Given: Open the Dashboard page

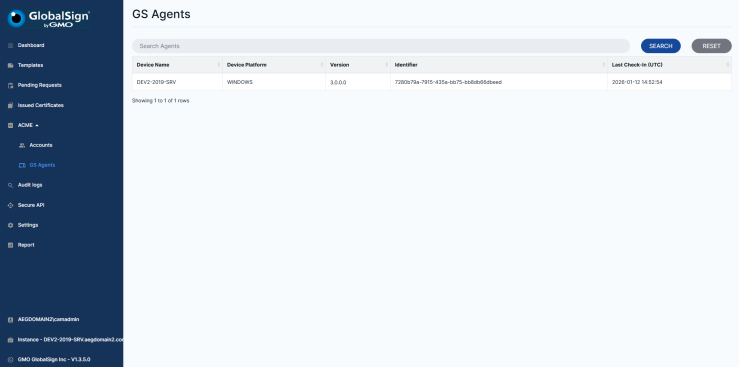Looking at the screenshot, I should [31, 45].
